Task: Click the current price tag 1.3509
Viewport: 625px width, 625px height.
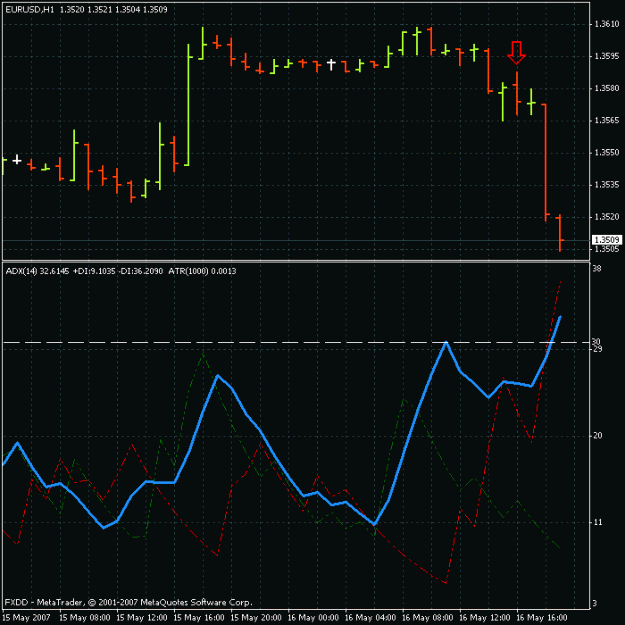Action: click(607, 240)
